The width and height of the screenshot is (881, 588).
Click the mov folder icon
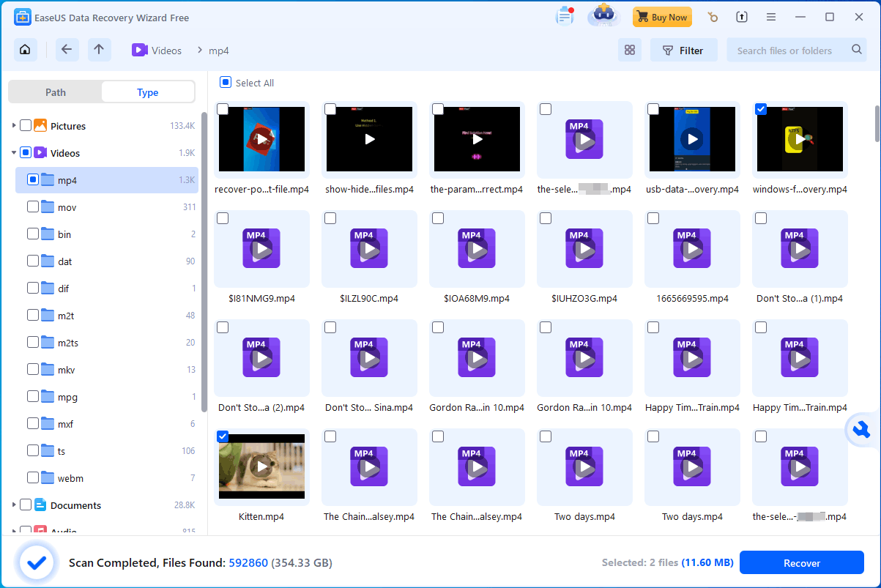coord(48,207)
